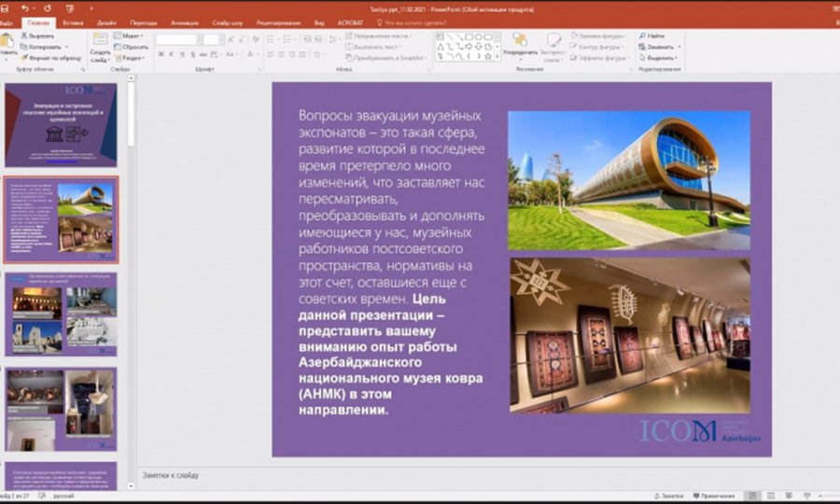Click the Копировать button
This screenshot has width=840, height=504.
[x=41, y=47]
